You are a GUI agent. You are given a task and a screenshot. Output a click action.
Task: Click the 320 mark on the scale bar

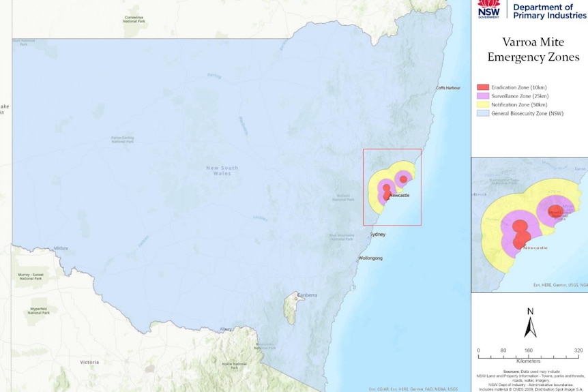pyautogui.click(x=578, y=350)
